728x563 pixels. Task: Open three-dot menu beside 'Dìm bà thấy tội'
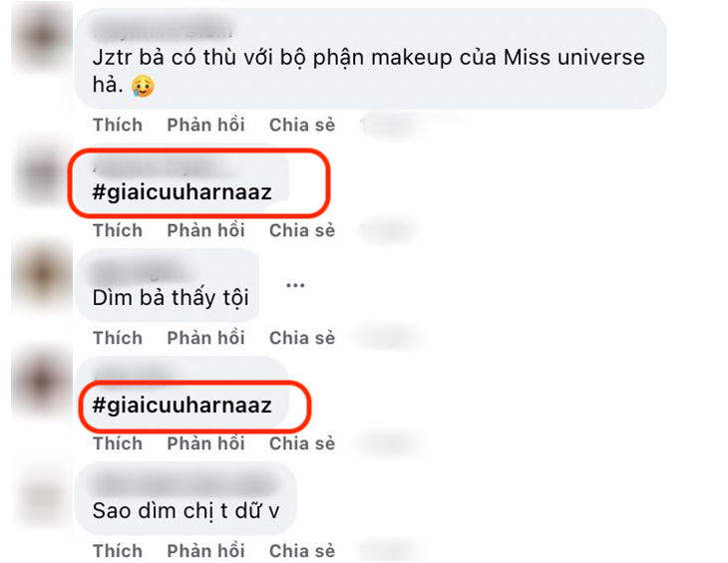295,285
